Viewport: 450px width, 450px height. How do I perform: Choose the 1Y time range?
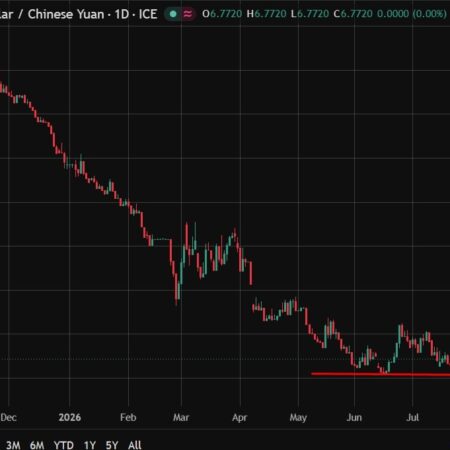point(90,445)
